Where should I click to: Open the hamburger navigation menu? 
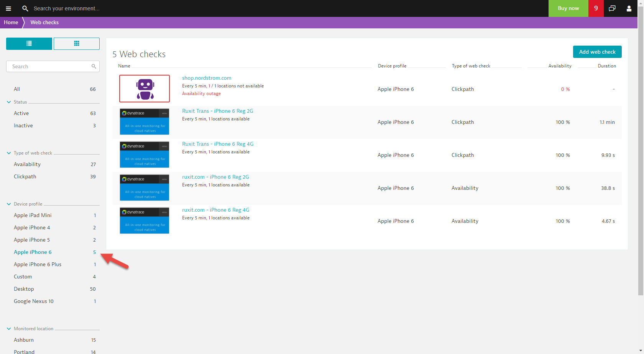pyautogui.click(x=8, y=8)
